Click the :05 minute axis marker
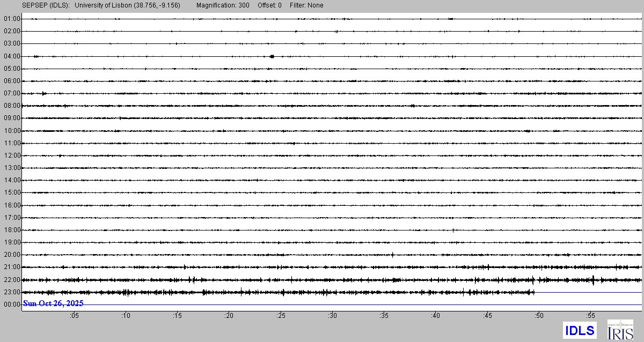This screenshot has height=342, width=644. [x=74, y=316]
